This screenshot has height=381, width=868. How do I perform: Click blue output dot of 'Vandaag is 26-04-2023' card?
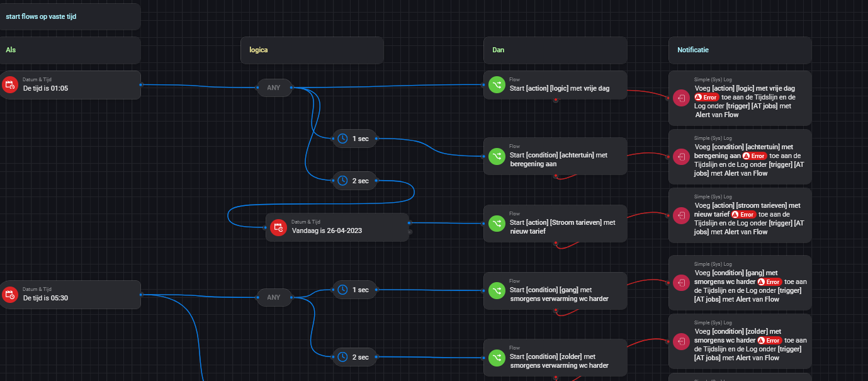click(x=409, y=222)
